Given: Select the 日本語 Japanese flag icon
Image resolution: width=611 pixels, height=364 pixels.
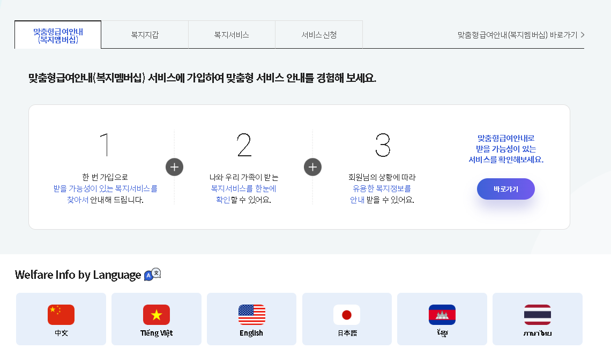Looking at the screenshot, I should (347, 315).
